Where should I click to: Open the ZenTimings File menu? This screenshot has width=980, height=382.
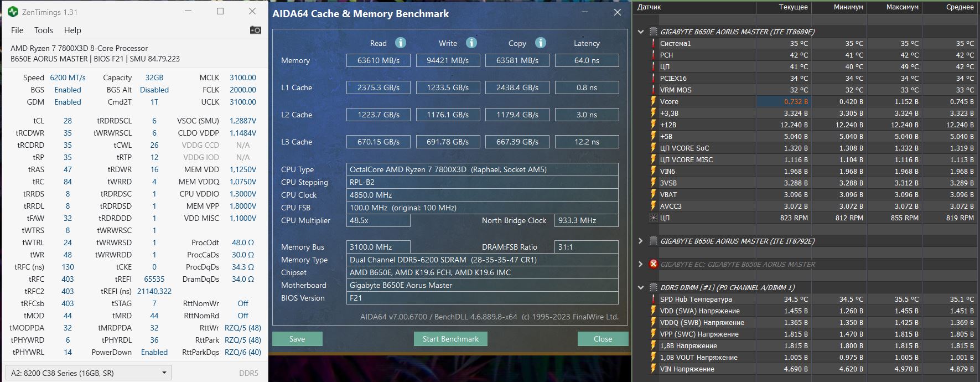coord(17,30)
